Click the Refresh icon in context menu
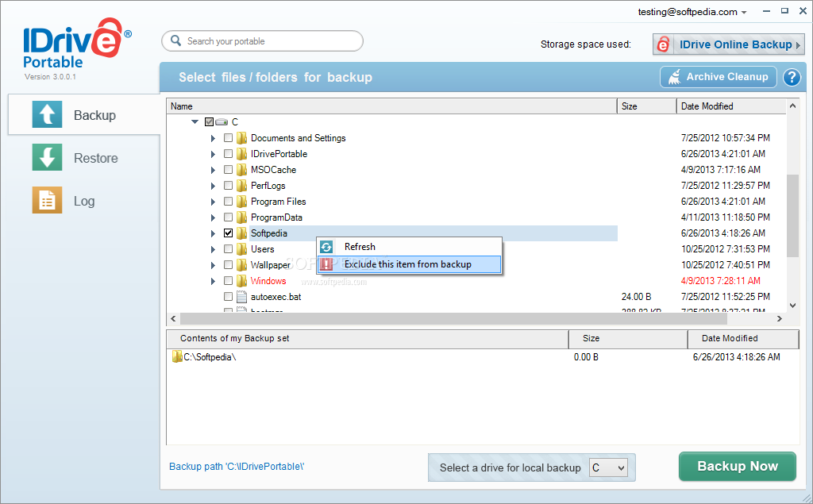The height and width of the screenshot is (504, 813). [326, 247]
